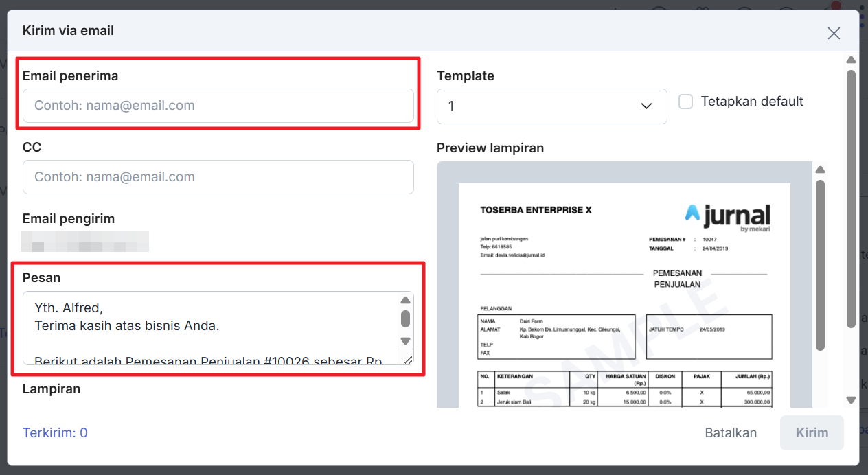The image size is (868, 475).
Task: Click the sales order document preview
Action: [624, 309]
